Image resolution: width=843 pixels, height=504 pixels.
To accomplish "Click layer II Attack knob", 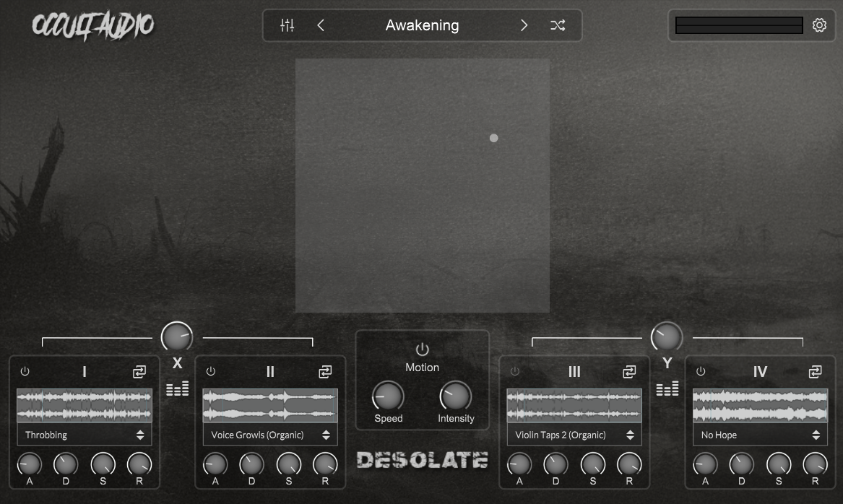I will point(215,464).
